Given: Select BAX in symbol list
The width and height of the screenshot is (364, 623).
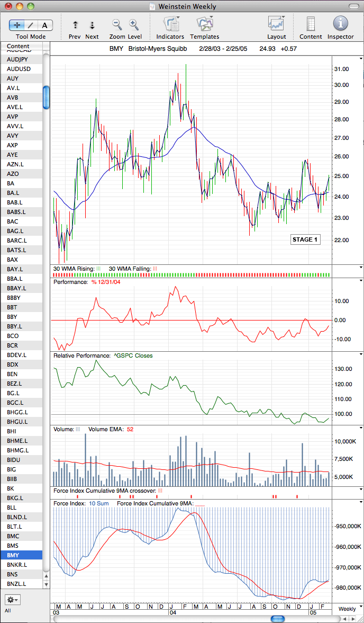Looking at the screenshot, I should [x=22, y=260].
